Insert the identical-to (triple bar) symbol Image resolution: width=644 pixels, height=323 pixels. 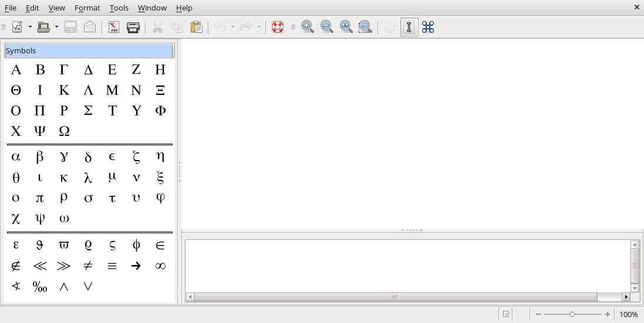[x=112, y=266]
